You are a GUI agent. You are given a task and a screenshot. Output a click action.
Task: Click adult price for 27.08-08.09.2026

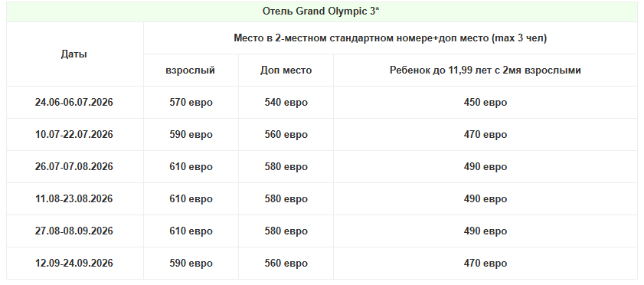click(191, 231)
